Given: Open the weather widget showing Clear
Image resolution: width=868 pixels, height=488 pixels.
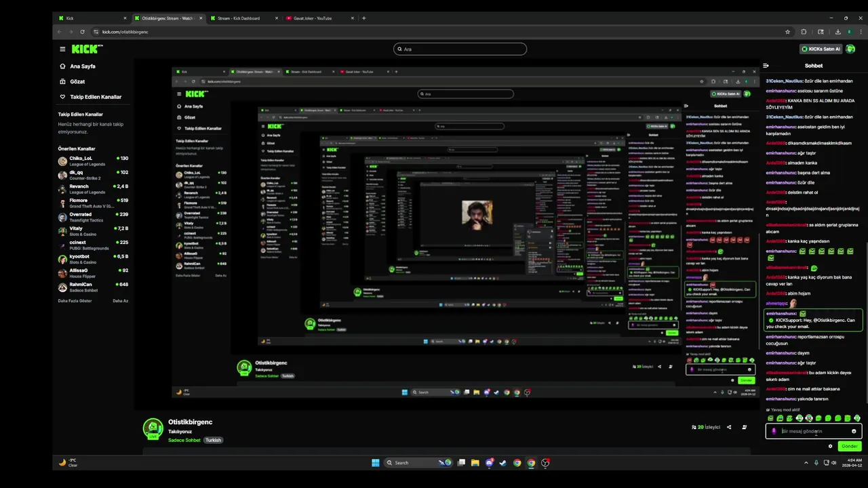Looking at the screenshot, I should tap(68, 463).
